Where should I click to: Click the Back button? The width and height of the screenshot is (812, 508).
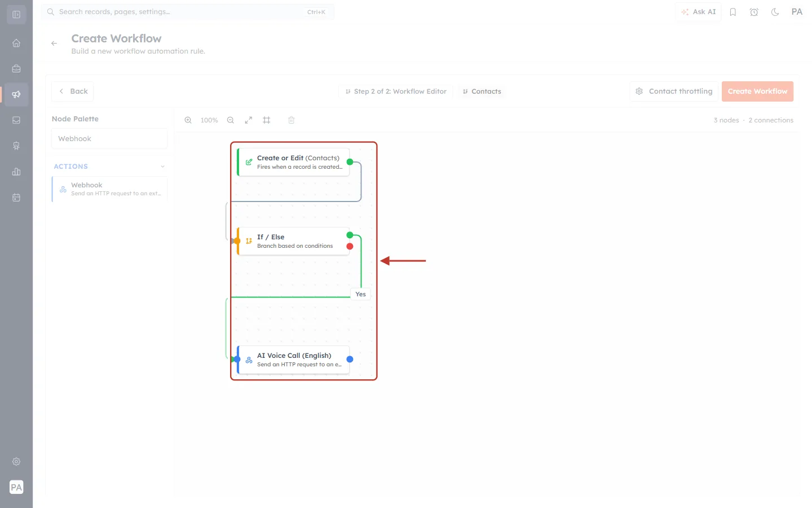click(x=73, y=91)
